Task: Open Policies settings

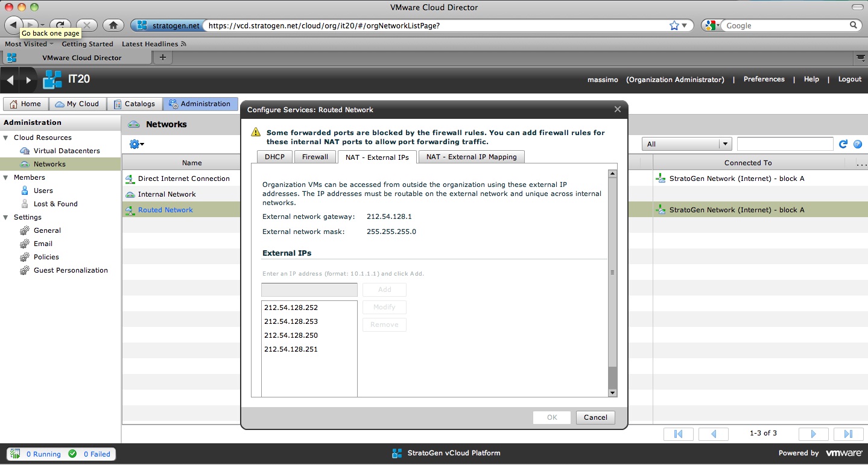Action: click(x=46, y=257)
